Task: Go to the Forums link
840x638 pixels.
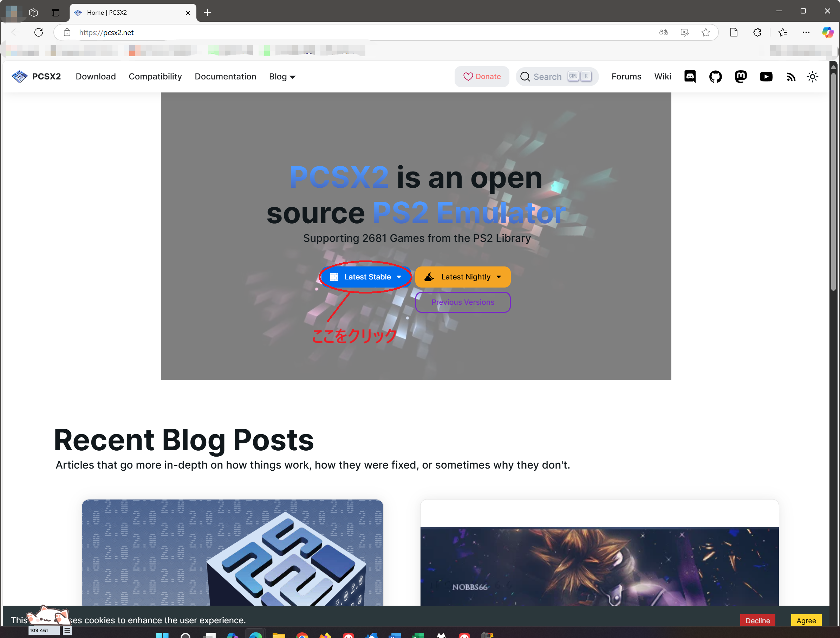Action: click(x=626, y=77)
